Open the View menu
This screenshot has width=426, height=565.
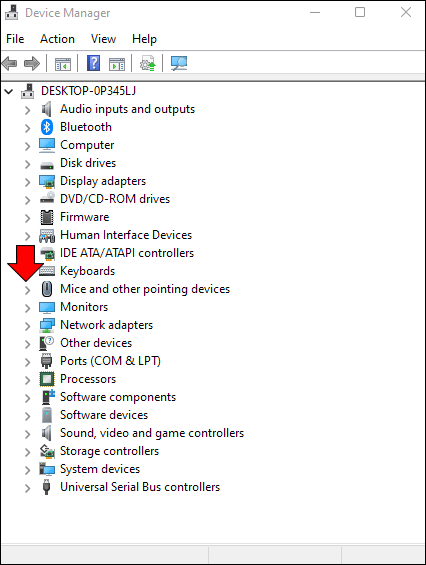(103, 39)
